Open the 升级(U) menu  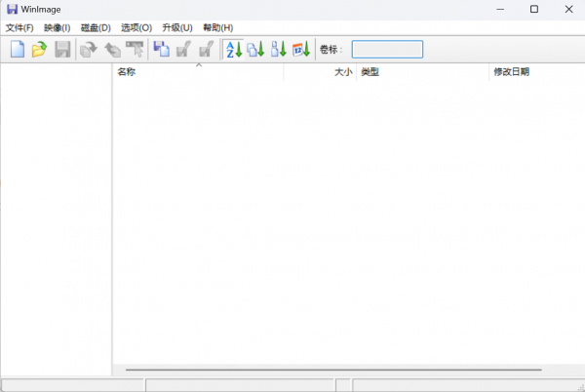coord(177,27)
